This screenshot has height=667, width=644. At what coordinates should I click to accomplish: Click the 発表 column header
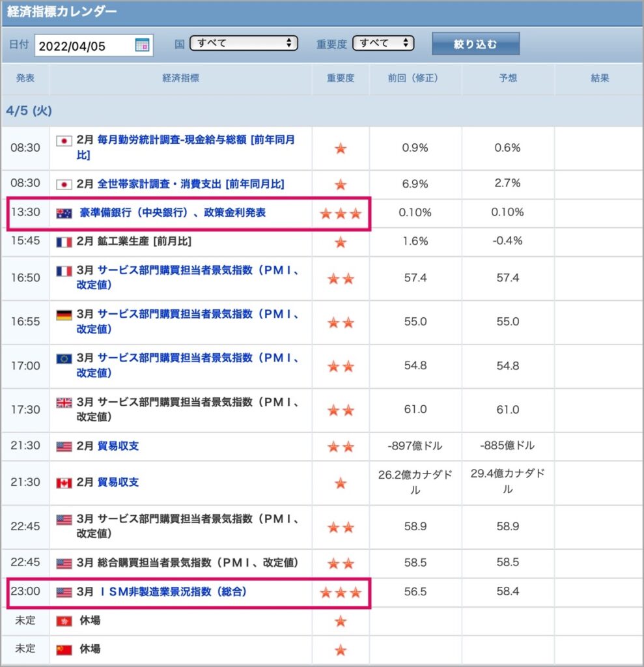coord(25,78)
